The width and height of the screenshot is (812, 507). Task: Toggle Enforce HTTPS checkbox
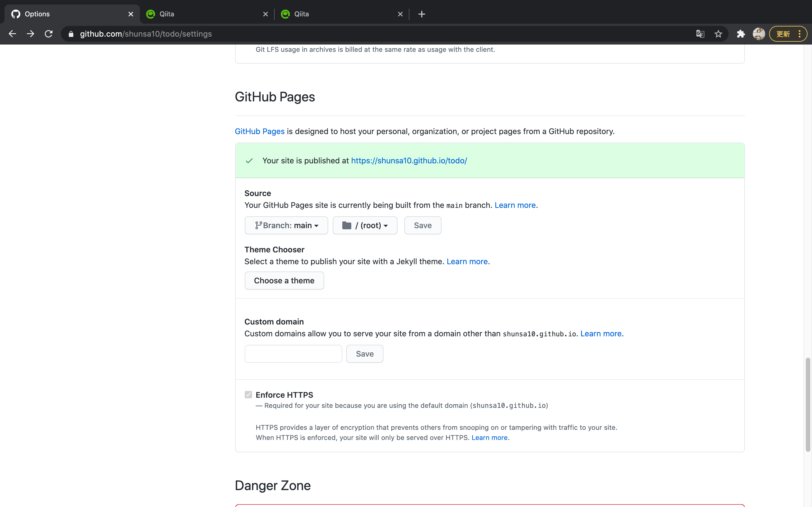coord(248,395)
